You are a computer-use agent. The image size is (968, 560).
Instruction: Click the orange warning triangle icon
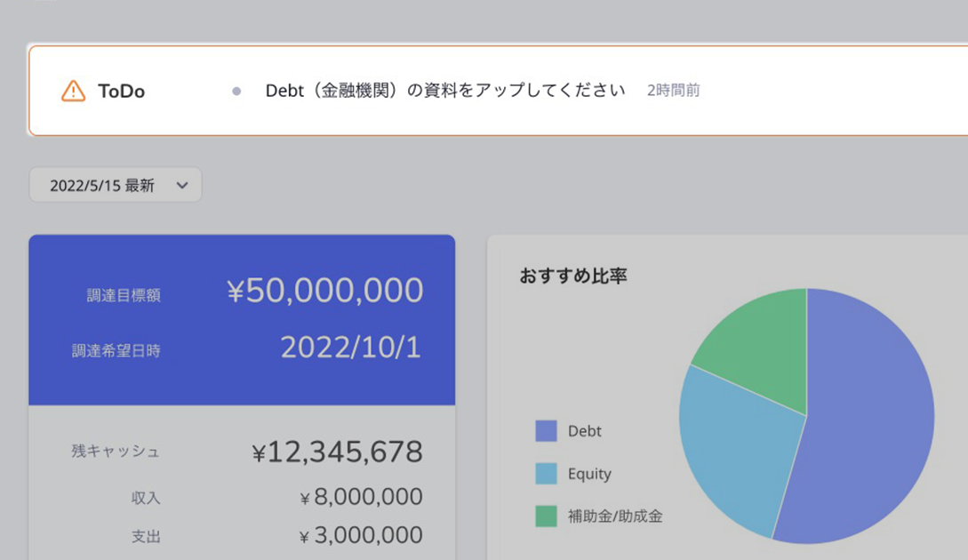pos(73,91)
